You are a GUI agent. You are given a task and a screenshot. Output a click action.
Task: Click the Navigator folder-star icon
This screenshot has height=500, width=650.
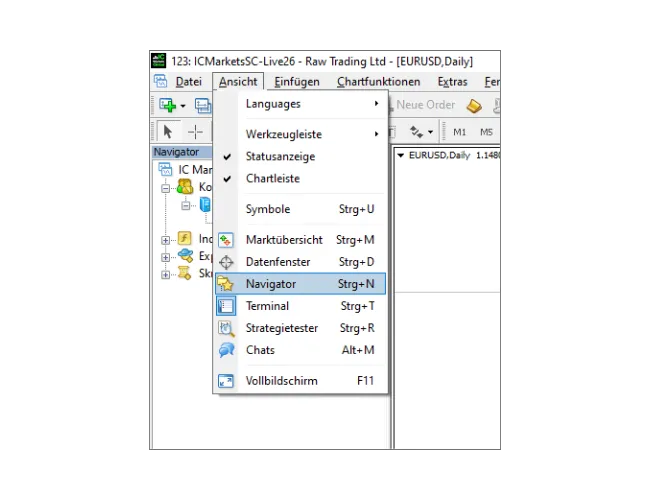click(226, 284)
